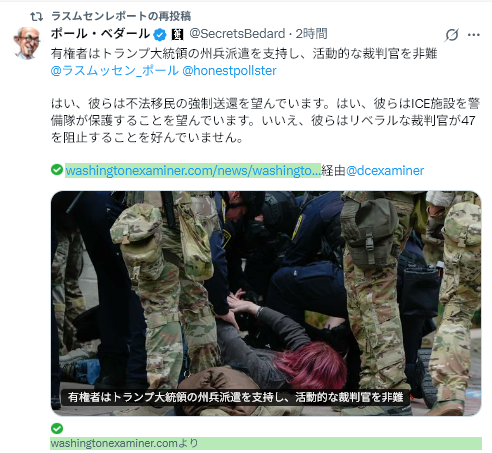Click the green checkmark below the photo

pos(57,428)
